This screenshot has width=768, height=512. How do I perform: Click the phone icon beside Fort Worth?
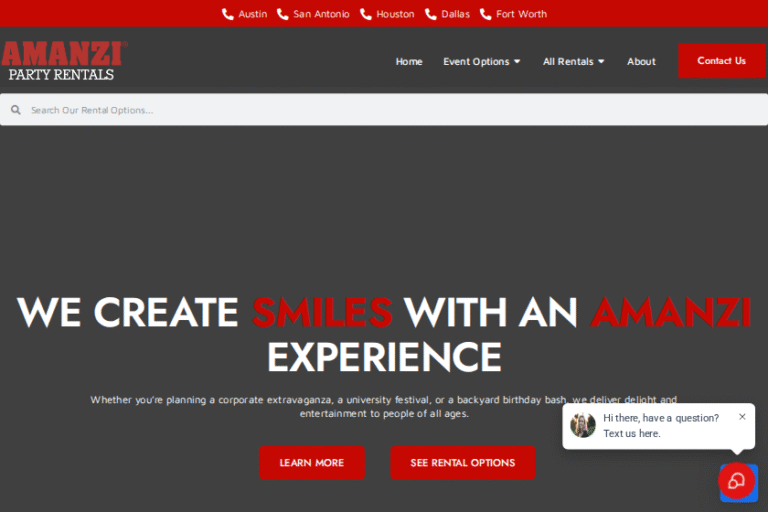(x=486, y=14)
